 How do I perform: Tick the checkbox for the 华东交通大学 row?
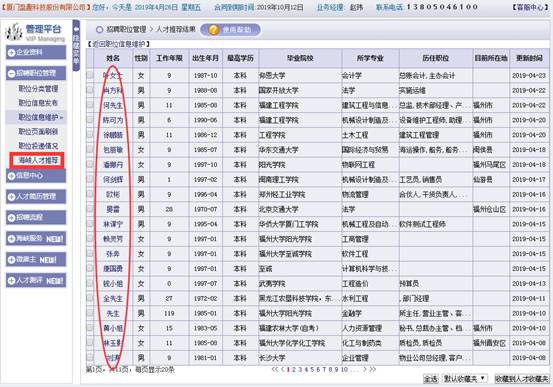(x=90, y=149)
